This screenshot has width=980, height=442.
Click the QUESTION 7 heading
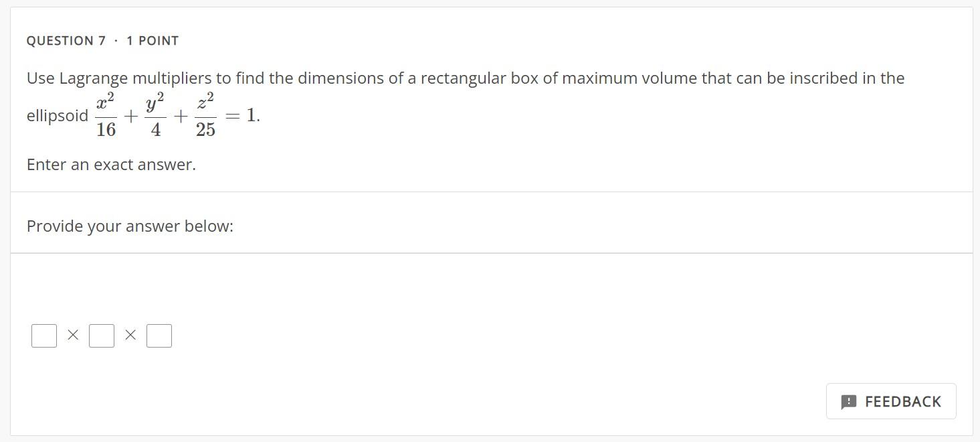click(x=66, y=40)
